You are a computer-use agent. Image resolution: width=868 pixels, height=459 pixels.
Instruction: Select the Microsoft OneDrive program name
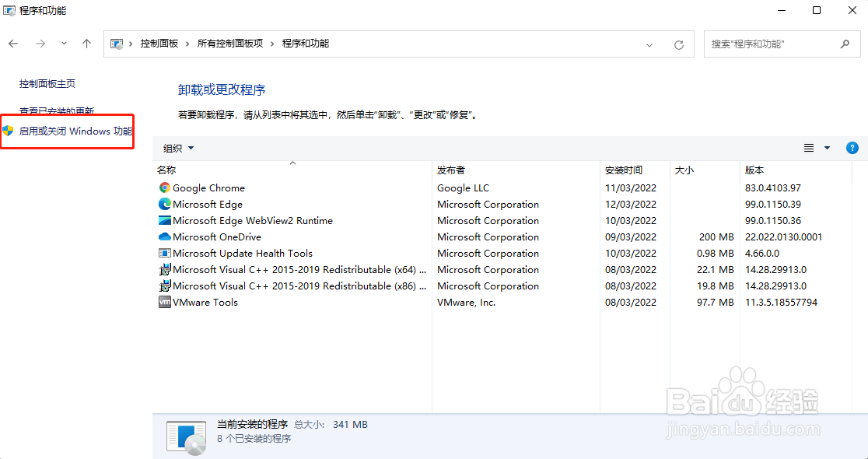tap(217, 237)
